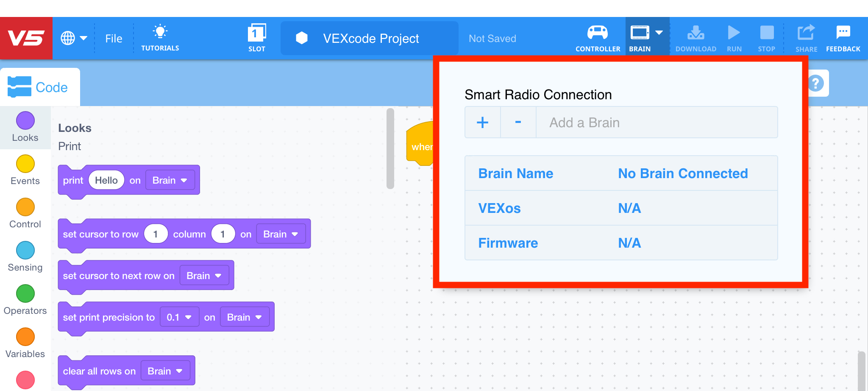Open Brain dropdown in print block

pyautogui.click(x=170, y=180)
